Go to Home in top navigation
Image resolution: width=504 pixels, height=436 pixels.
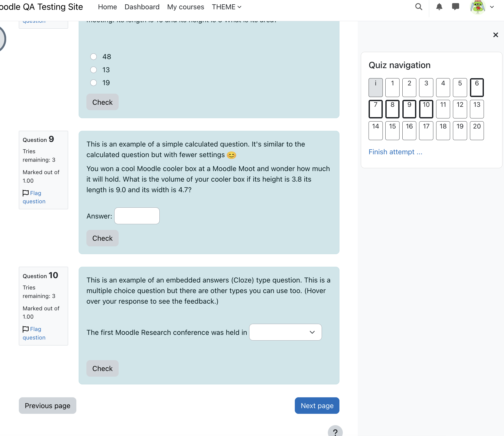[x=107, y=7]
